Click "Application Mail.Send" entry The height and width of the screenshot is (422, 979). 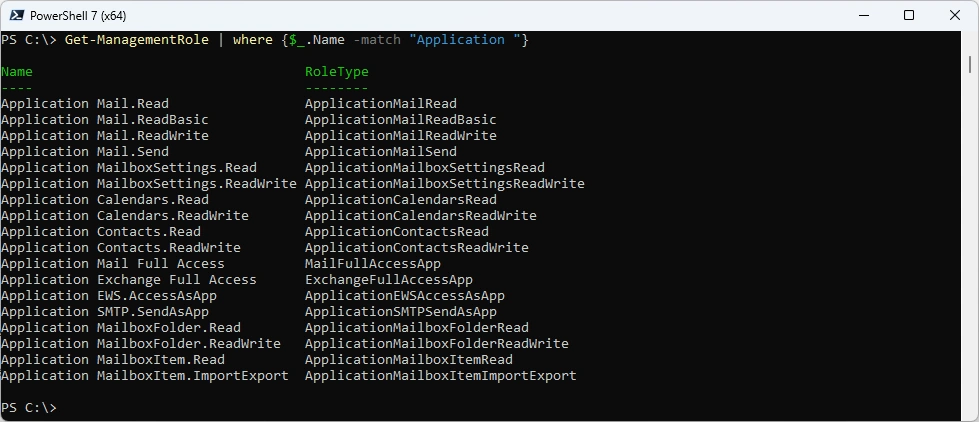point(85,152)
